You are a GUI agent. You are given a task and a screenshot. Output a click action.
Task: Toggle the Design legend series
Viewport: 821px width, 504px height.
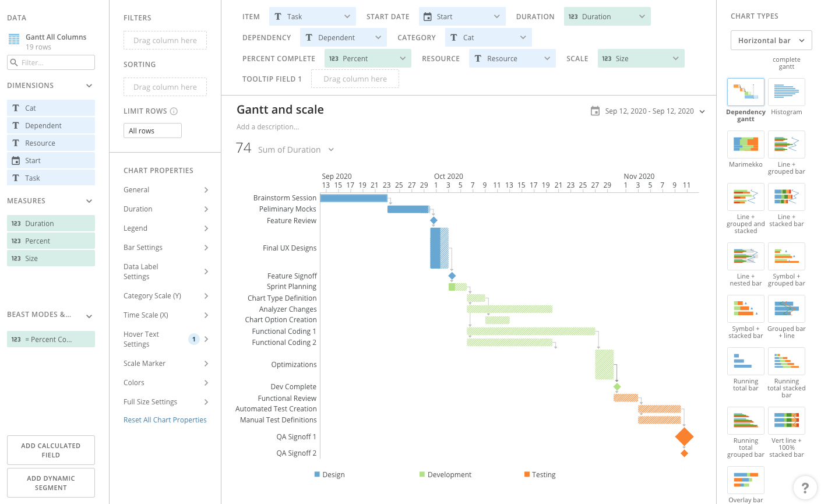[x=329, y=475]
